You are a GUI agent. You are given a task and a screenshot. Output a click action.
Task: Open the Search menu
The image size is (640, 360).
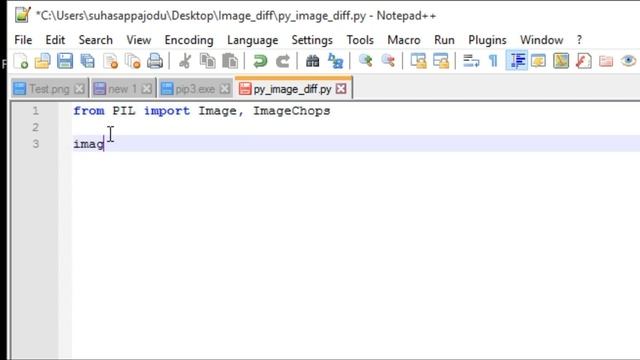tap(96, 40)
